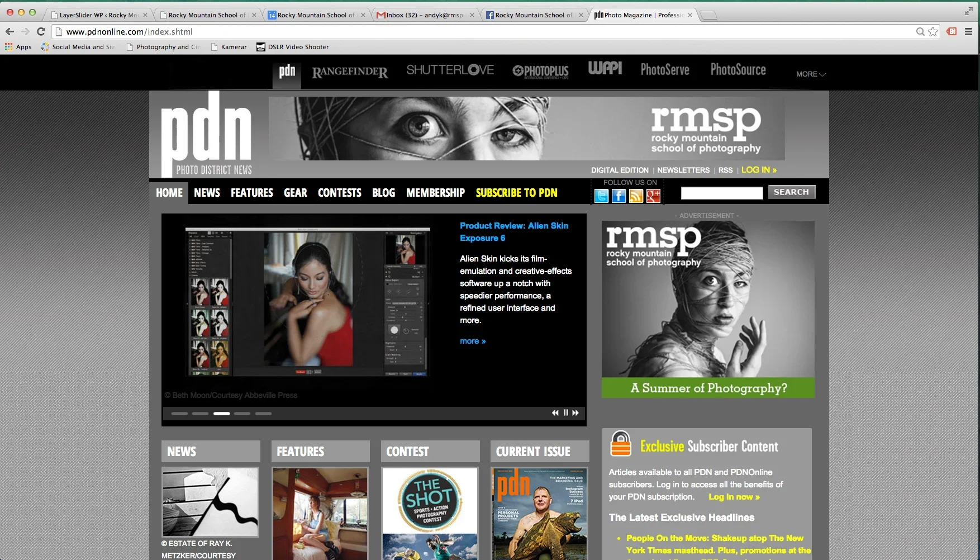Open the DIGITAL EDITION link

(620, 170)
